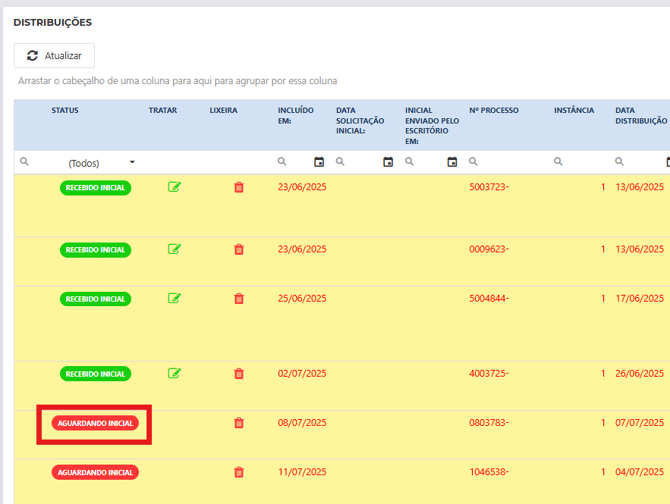
Task: Delete row with processo 5003723-
Action: pyautogui.click(x=239, y=187)
